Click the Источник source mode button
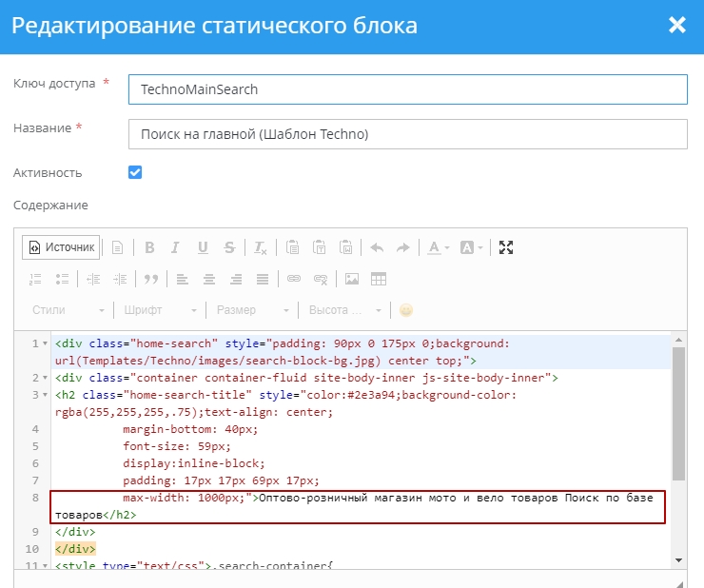704x588 pixels. point(61,247)
